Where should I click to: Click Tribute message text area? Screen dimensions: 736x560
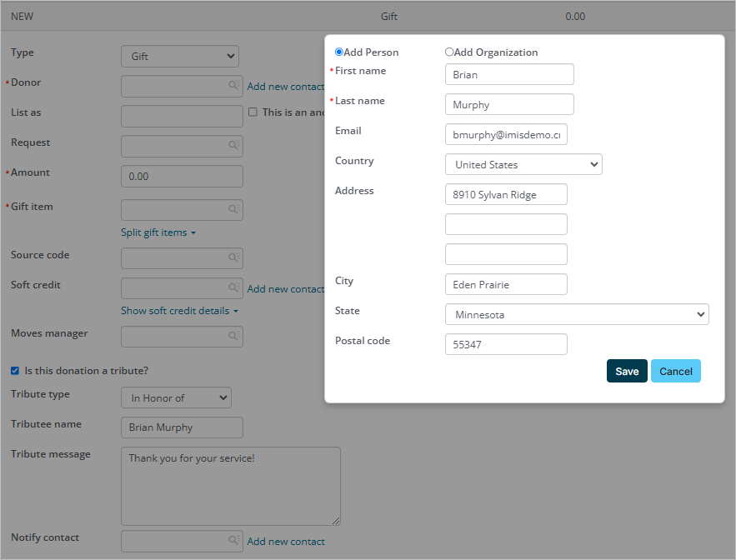click(231, 487)
